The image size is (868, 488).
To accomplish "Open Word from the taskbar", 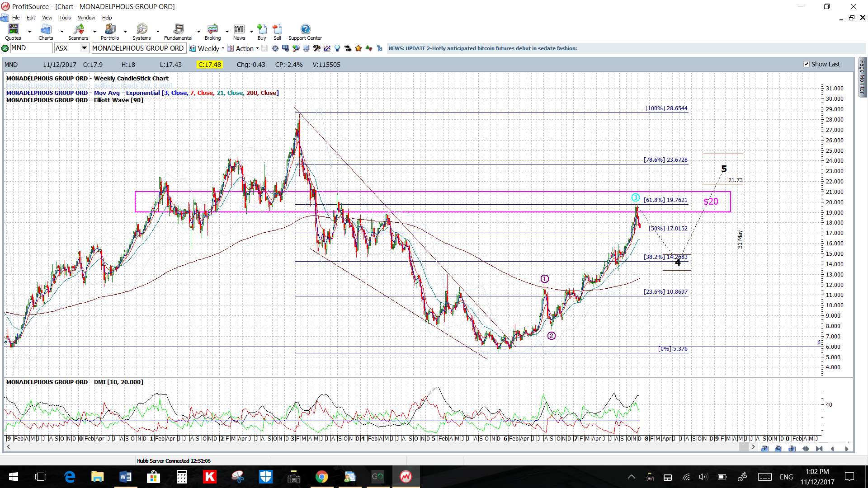I will coord(125,477).
